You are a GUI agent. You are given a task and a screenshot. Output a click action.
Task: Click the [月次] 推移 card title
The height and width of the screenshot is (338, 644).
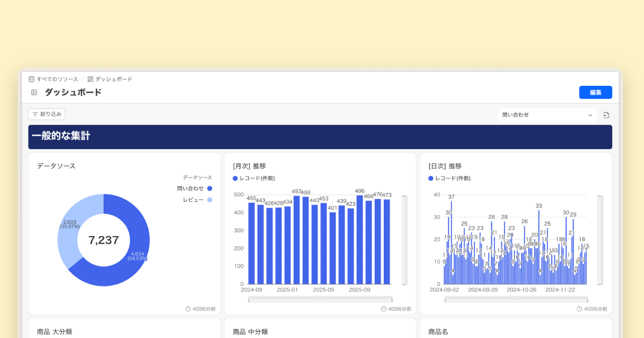[250, 166]
